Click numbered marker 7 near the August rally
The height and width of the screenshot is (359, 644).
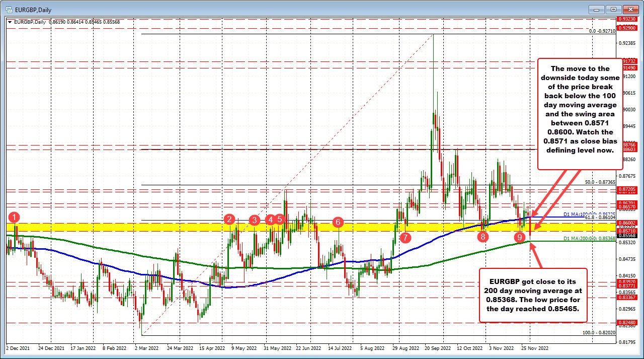[406, 237]
